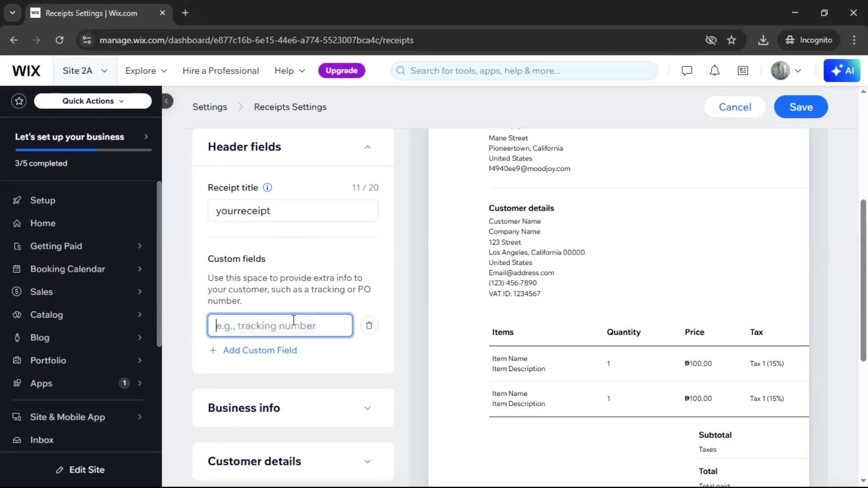Click the search for tools and apps box
The image size is (868, 488).
[524, 70]
